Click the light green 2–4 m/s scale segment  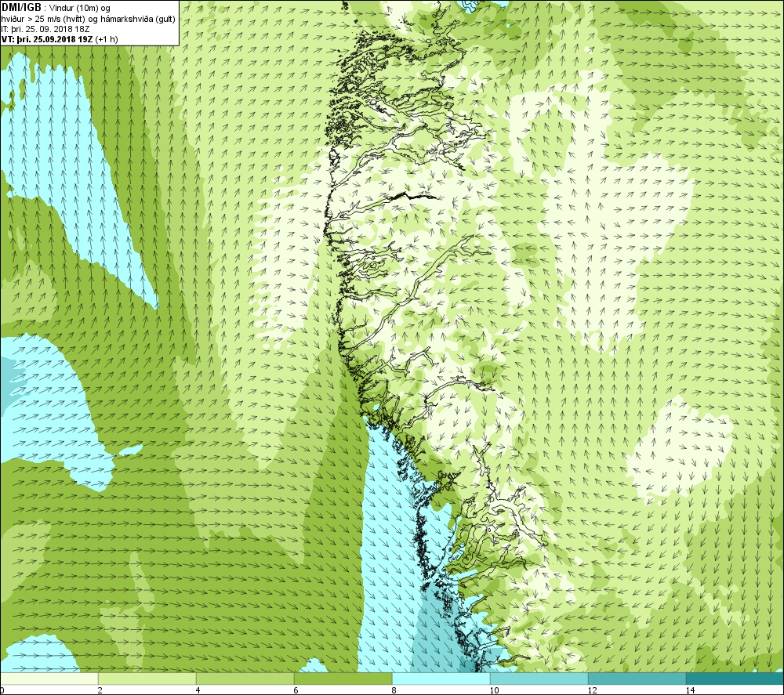147,679
